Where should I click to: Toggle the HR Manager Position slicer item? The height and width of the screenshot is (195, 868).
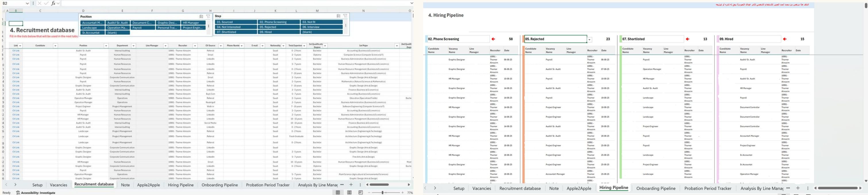(193, 23)
